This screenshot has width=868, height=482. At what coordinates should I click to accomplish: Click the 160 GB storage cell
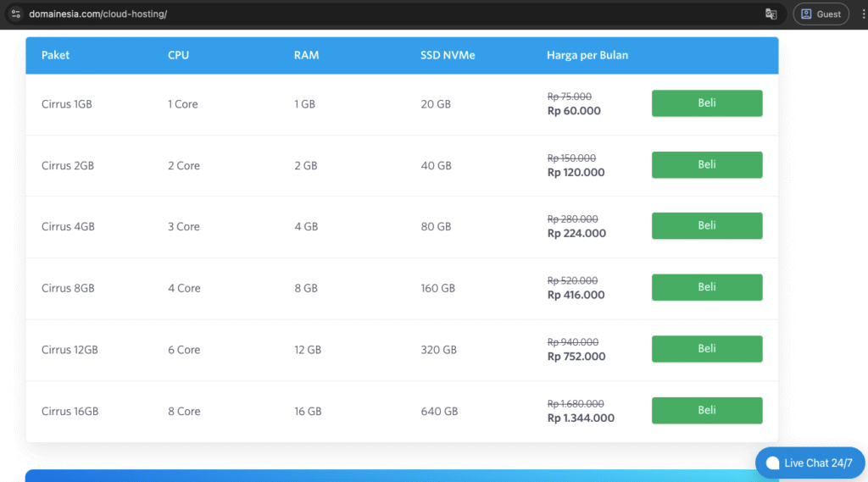(438, 288)
